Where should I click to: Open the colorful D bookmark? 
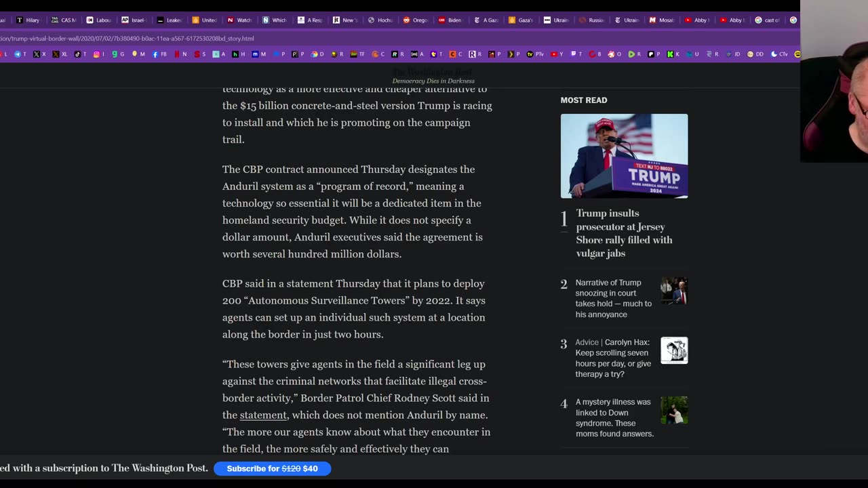(x=317, y=54)
